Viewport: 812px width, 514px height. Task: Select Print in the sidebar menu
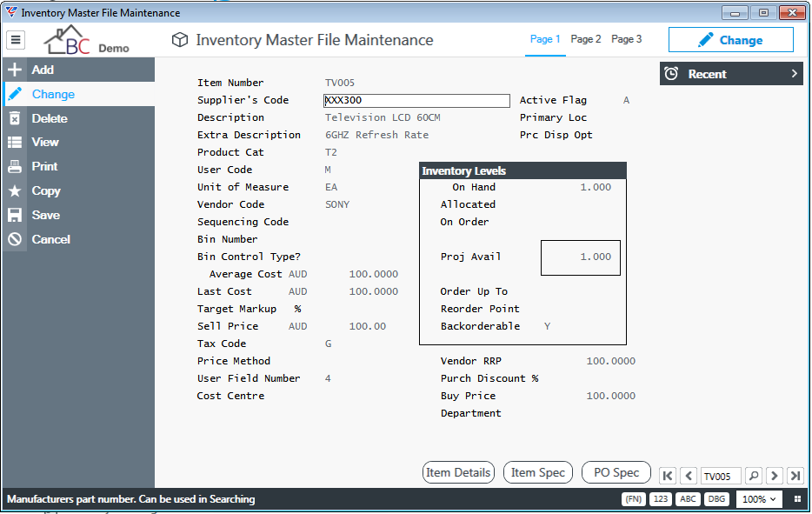pyautogui.click(x=79, y=166)
